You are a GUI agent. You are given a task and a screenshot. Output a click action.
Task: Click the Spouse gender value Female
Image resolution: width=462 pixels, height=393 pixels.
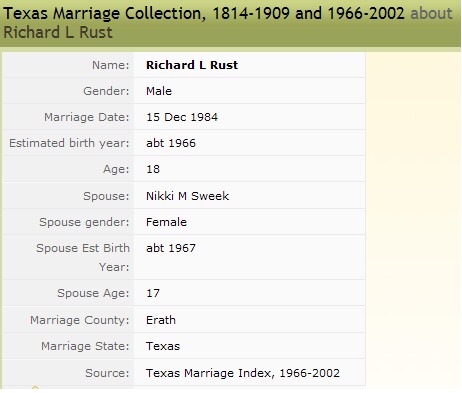click(x=166, y=222)
